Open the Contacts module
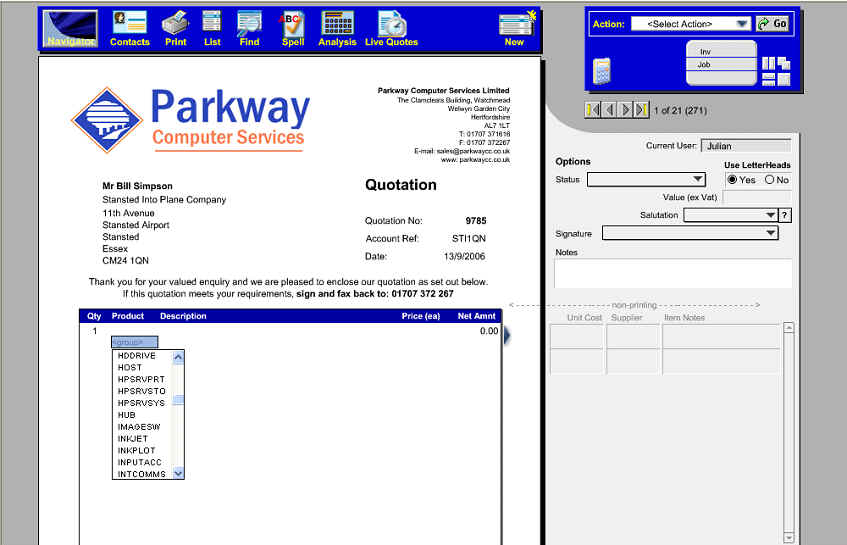 click(x=130, y=29)
